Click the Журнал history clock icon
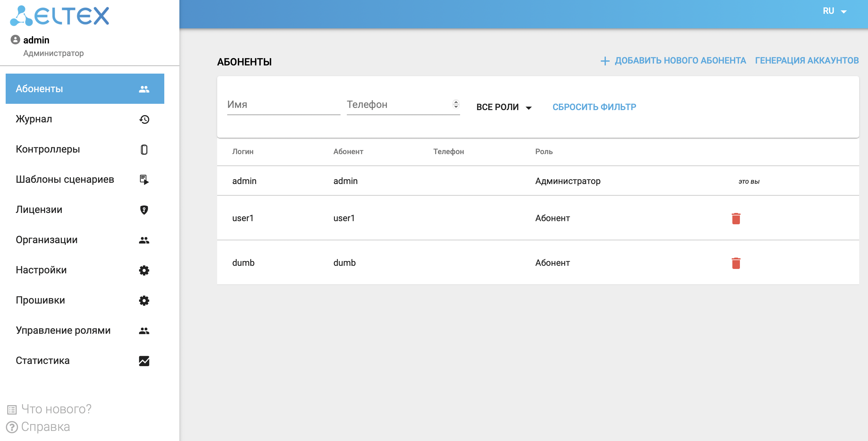The image size is (868, 441). click(144, 119)
